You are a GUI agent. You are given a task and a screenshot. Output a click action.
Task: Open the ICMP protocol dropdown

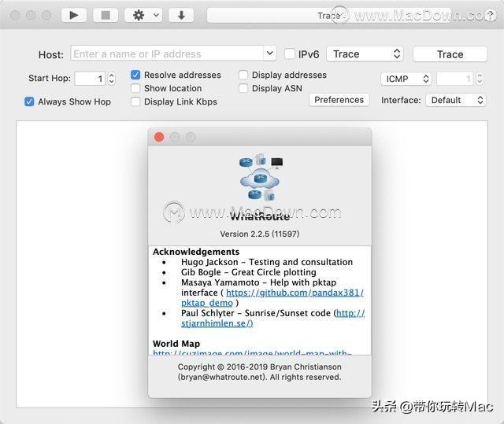coord(406,79)
